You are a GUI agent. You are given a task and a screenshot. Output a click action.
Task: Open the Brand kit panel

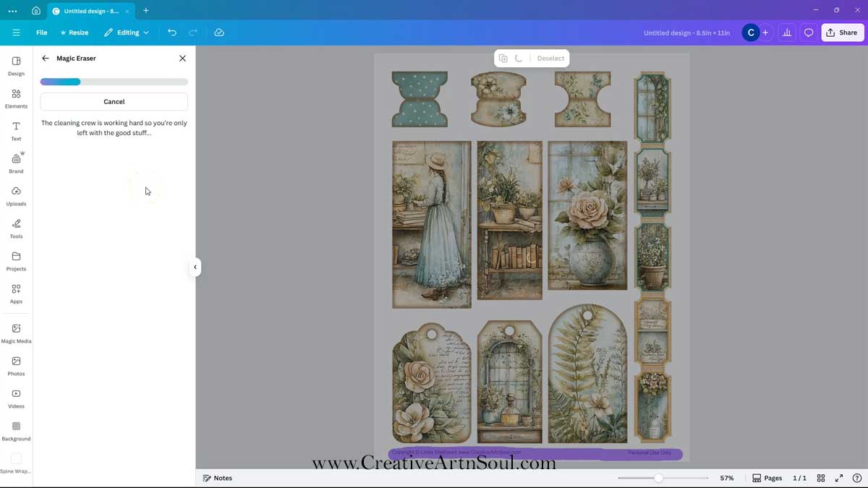pos(16,163)
